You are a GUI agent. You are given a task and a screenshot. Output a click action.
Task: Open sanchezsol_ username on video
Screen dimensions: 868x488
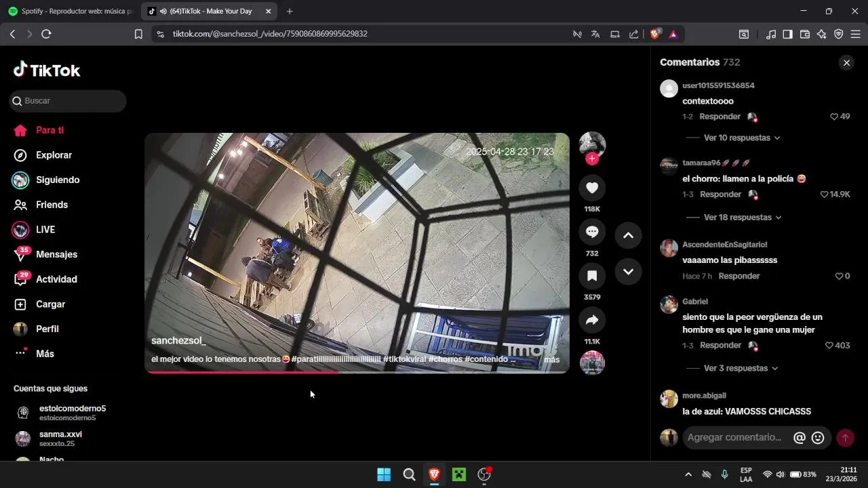pyautogui.click(x=178, y=340)
